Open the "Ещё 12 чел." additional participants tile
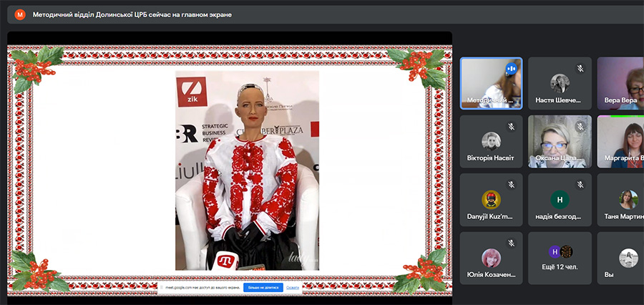644x305 pixels. point(560,258)
